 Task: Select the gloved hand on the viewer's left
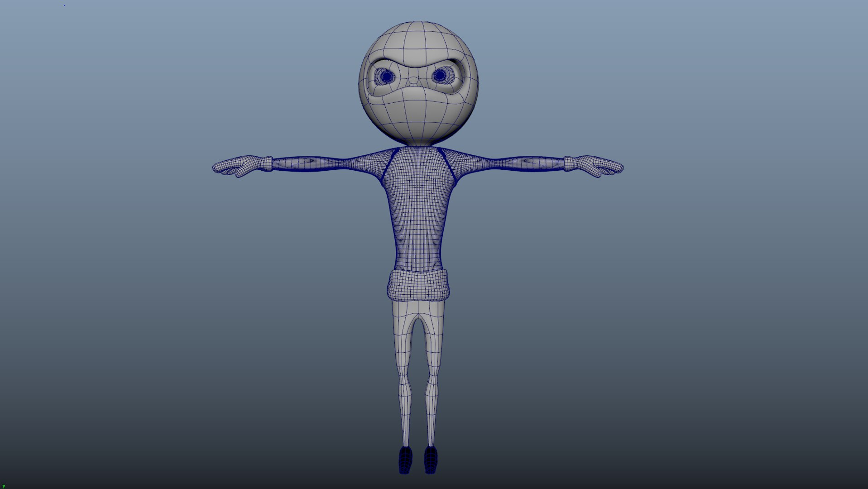242,166
